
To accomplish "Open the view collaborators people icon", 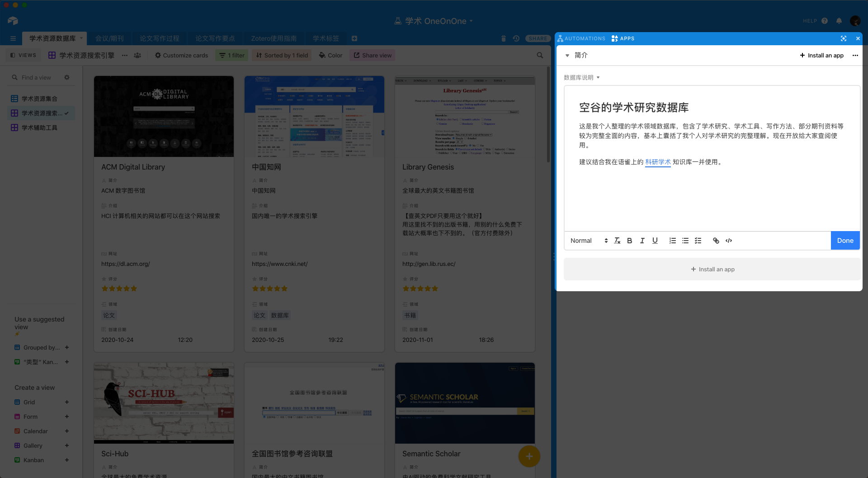I will (137, 55).
